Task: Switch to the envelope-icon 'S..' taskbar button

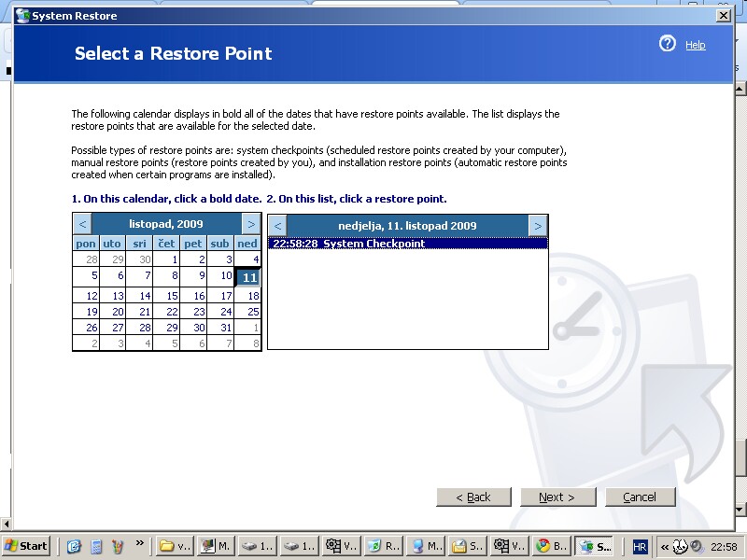Action: coord(468,546)
